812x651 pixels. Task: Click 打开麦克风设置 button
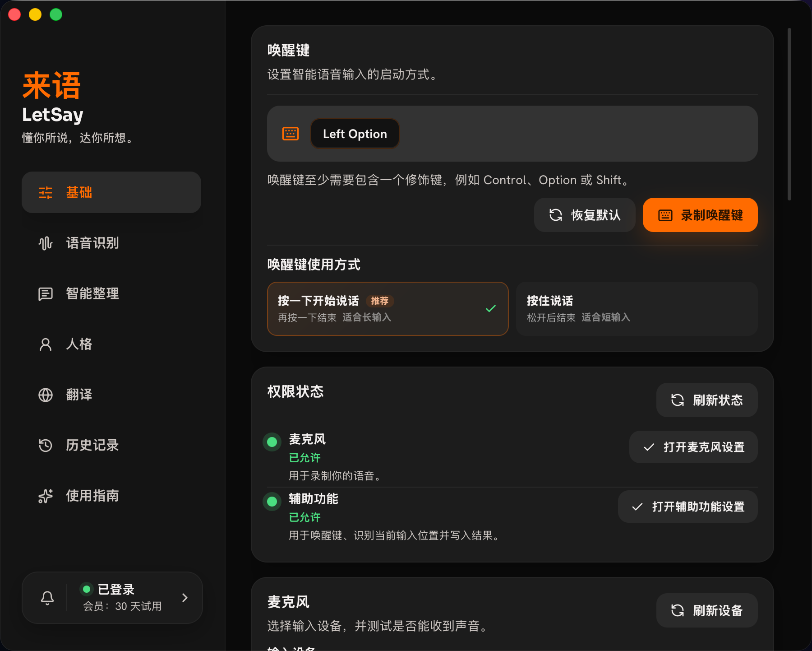[693, 447]
